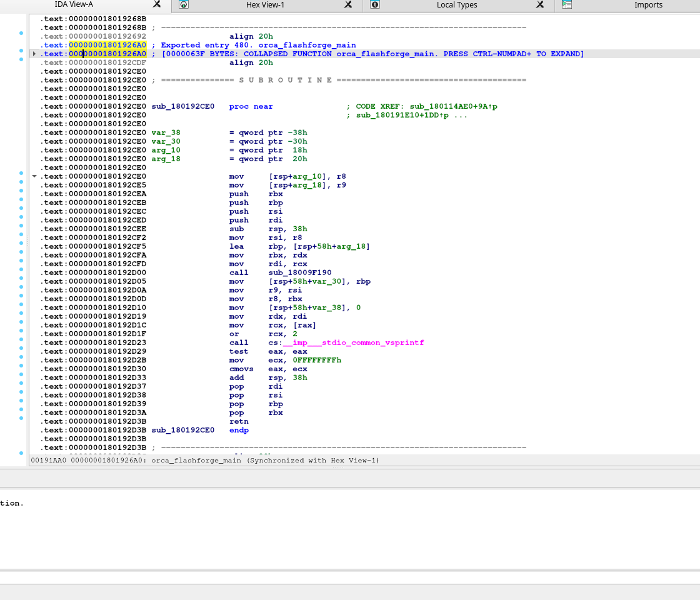The width and height of the screenshot is (700, 600).
Task: Close the Hex View-1 tab
Action: pyautogui.click(x=348, y=4)
